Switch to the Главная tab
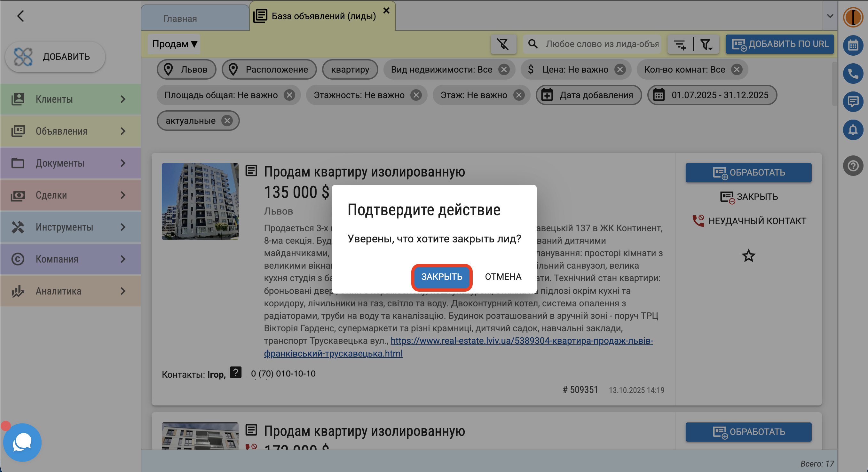 pos(180,19)
